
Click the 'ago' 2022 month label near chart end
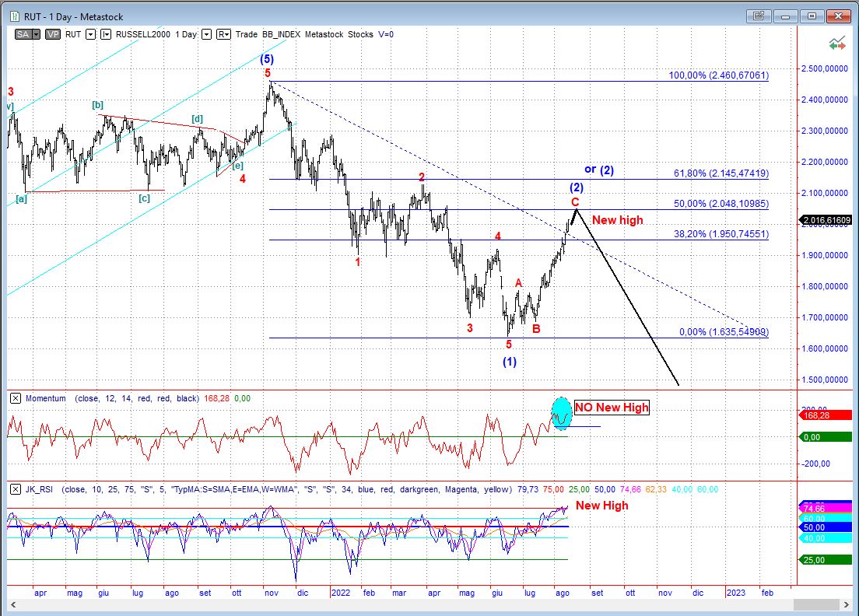pos(563,593)
